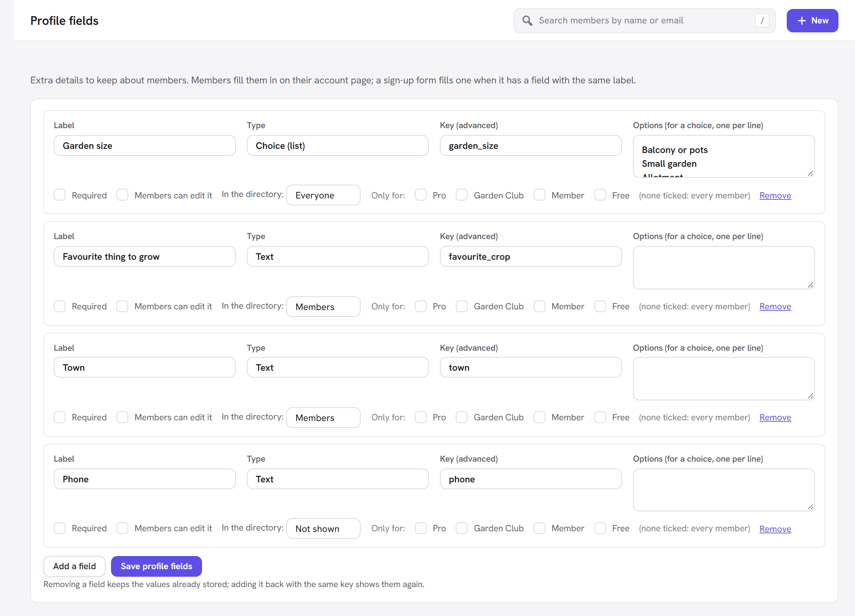Enable Members can edit it for Garden size
This screenshot has height=616, width=855.
tap(122, 195)
